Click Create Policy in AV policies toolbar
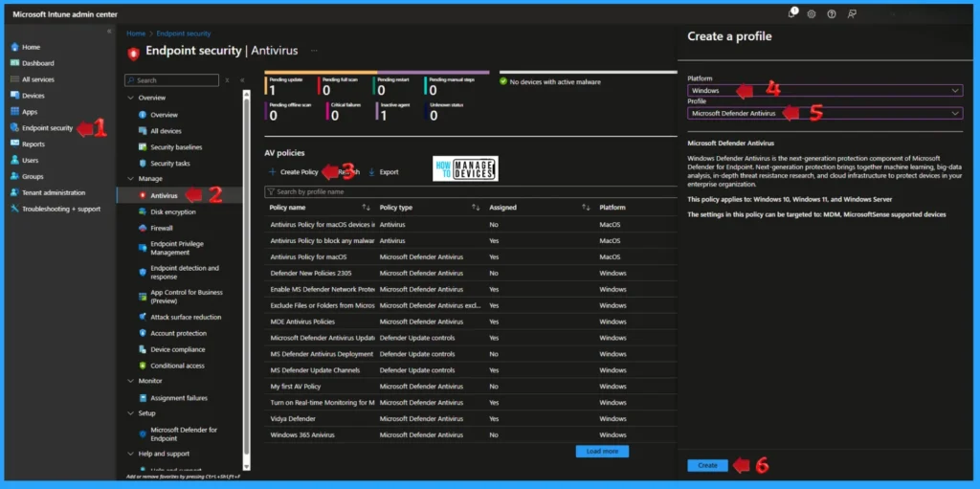 pyautogui.click(x=294, y=172)
